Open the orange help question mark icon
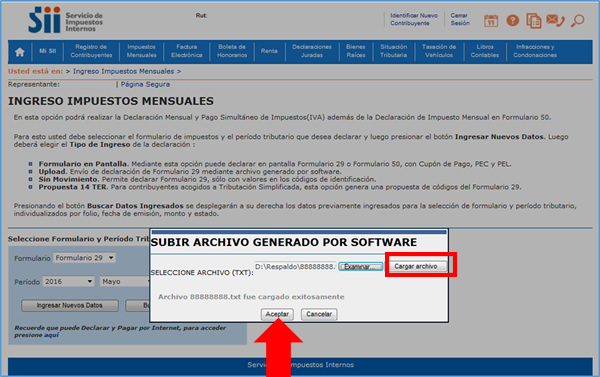The width and height of the screenshot is (600, 377). [x=512, y=20]
